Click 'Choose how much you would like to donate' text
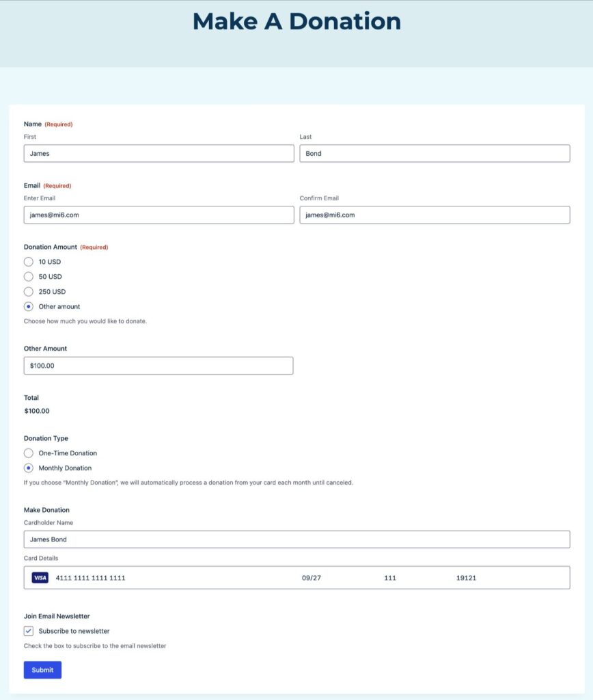This screenshot has height=700, width=593. coord(85,321)
